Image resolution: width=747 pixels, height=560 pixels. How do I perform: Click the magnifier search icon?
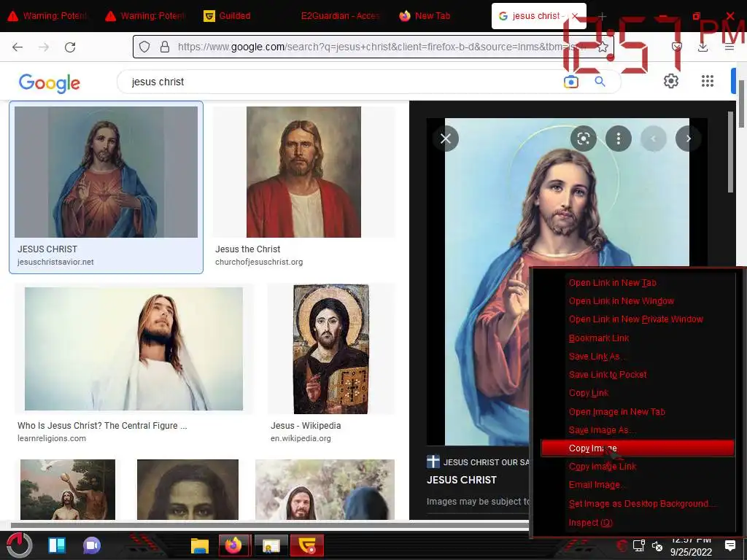[x=600, y=82]
